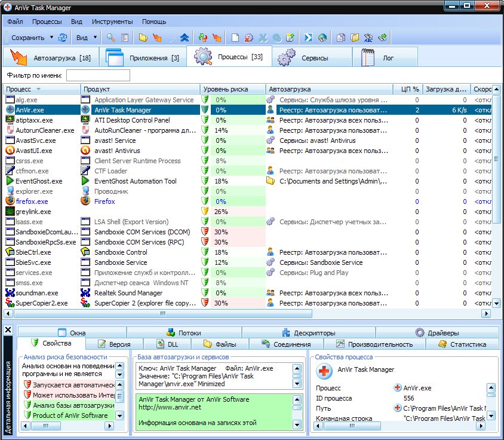504x440 pixels.
Task: Open the Процессы menu
Action: pos(47,22)
